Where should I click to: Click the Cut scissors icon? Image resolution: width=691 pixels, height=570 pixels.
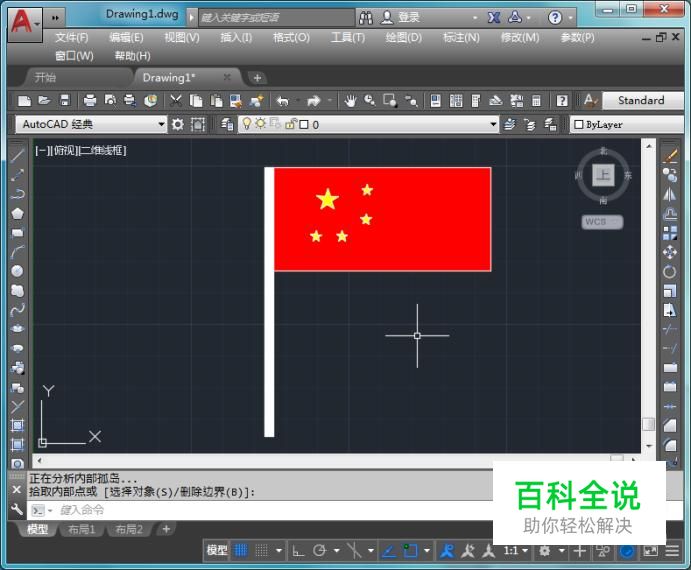click(176, 101)
